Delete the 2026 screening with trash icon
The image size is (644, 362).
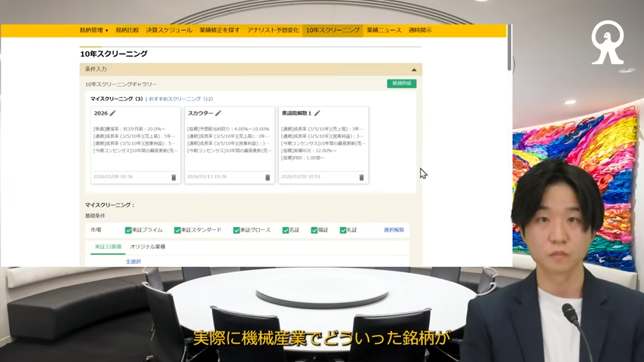(173, 177)
